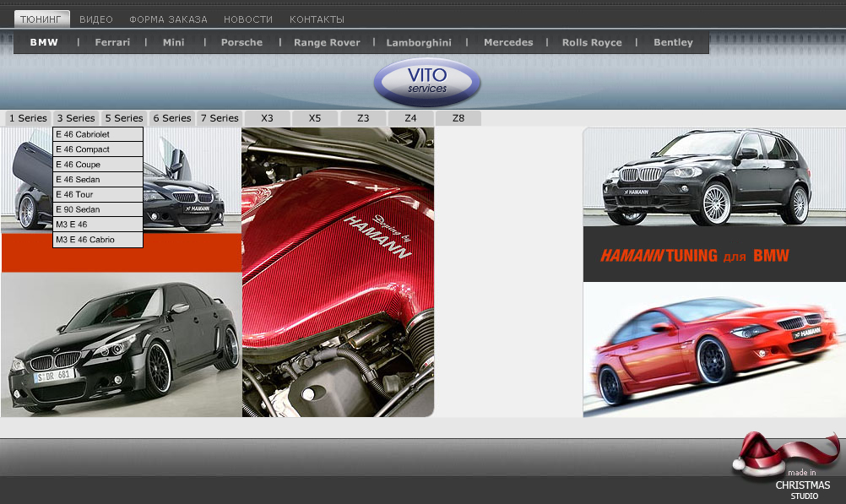Select the Ferrari brand
This screenshot has height=504, width=846.
[112, 42]
